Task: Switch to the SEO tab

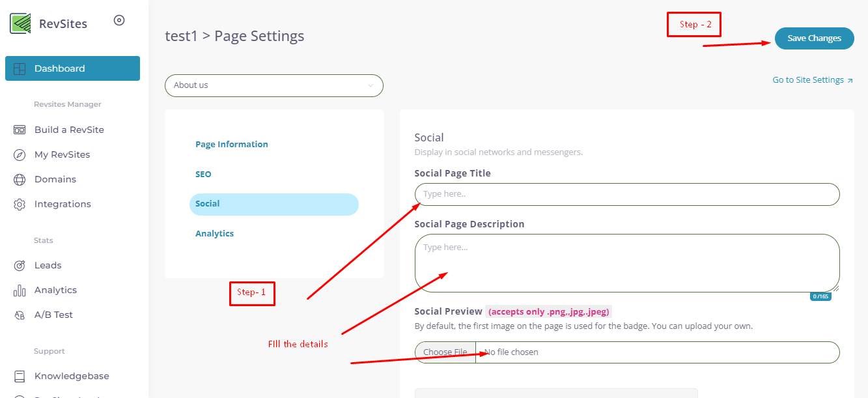Action: point(203,175)
